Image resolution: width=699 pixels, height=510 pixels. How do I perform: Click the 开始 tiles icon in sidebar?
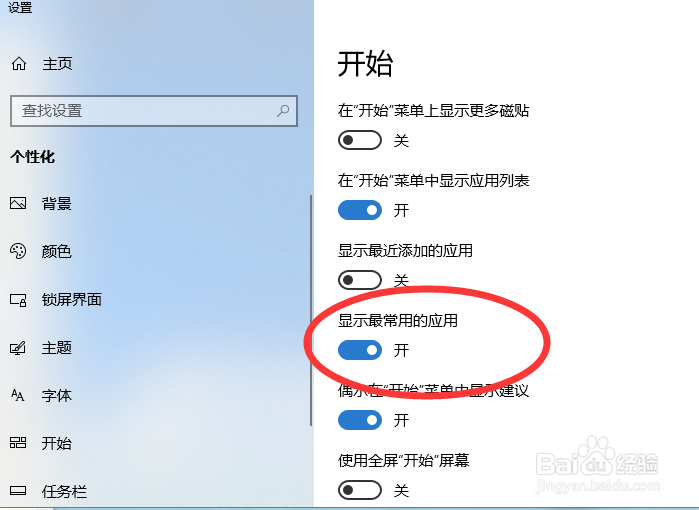[x=18, y=443]
